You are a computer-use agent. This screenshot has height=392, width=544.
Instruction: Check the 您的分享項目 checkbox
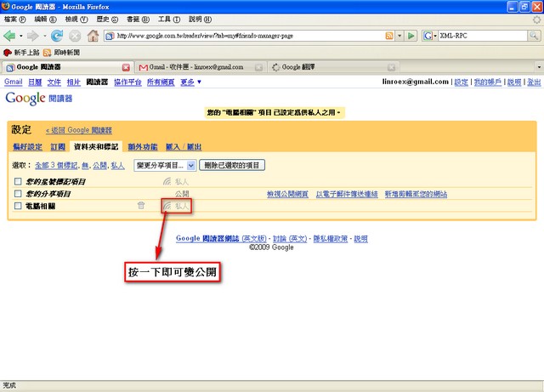tap(18, 193)
